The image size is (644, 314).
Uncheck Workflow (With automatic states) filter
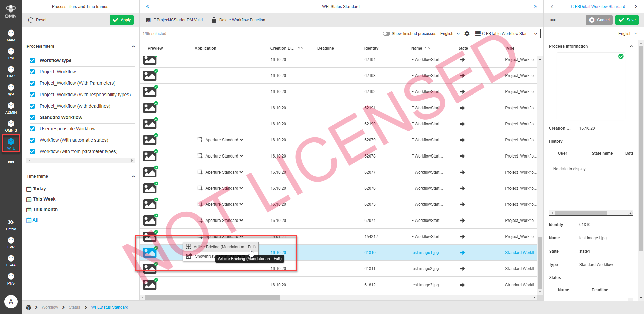point(32,140)
